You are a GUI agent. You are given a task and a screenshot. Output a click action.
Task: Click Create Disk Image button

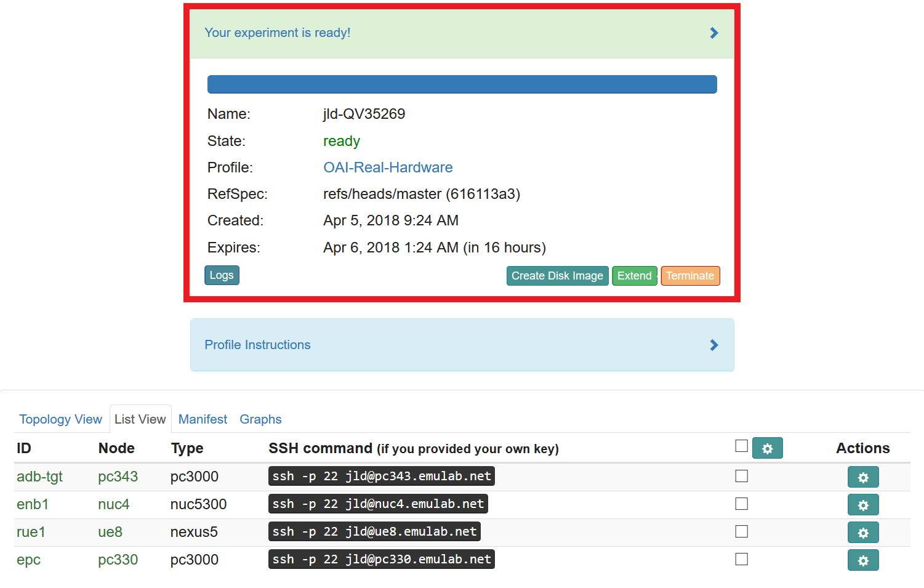pos(557,276)
